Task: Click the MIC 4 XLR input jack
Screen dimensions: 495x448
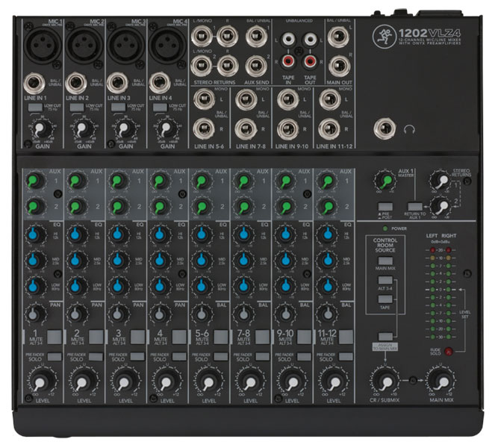Action: [x=163, y=47]
